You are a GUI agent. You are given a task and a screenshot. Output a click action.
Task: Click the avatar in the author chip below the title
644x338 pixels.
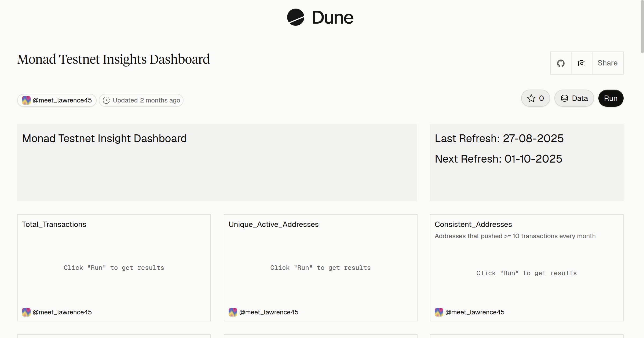(26, 100)
